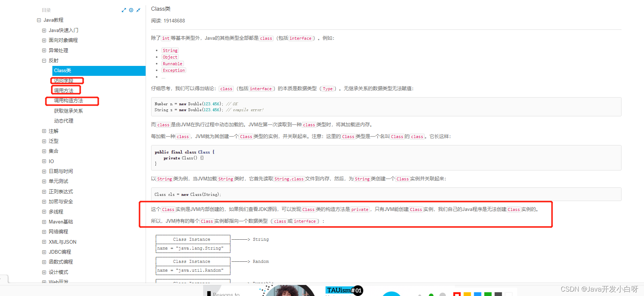The image size is (644, 296).
Task: Open the Class类 chapter in the sidebar
Action: pos(99,71)
